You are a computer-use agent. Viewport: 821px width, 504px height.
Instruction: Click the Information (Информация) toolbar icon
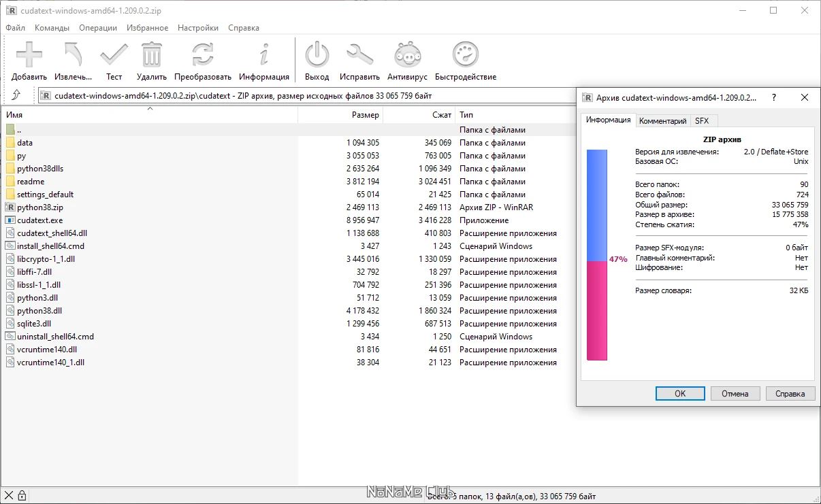[264, 55]
